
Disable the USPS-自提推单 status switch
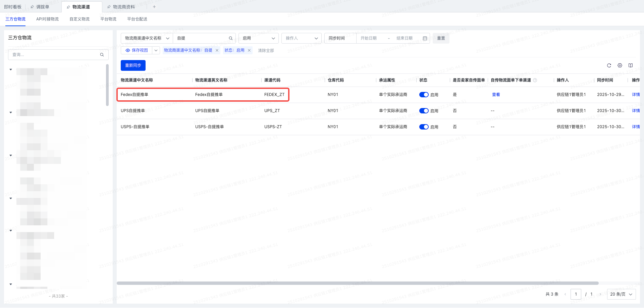(424, 127)
